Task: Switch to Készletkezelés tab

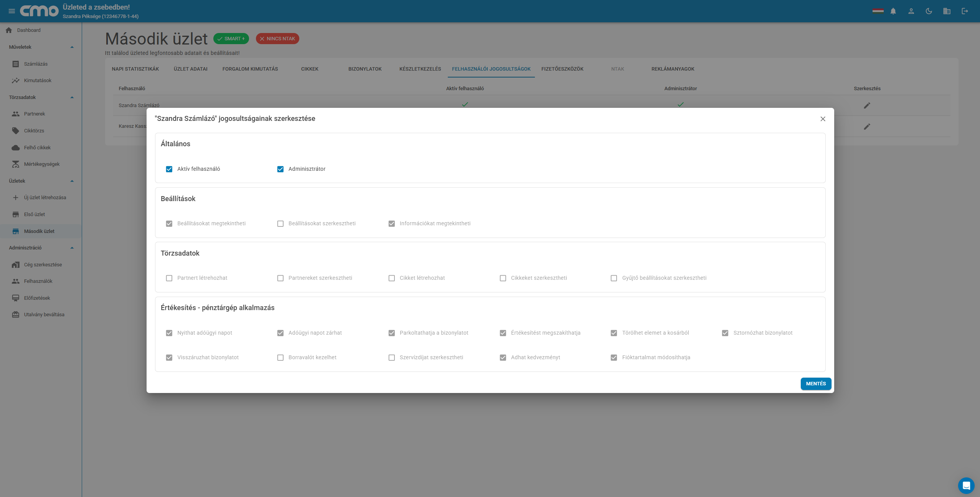Action: (420, 69)
